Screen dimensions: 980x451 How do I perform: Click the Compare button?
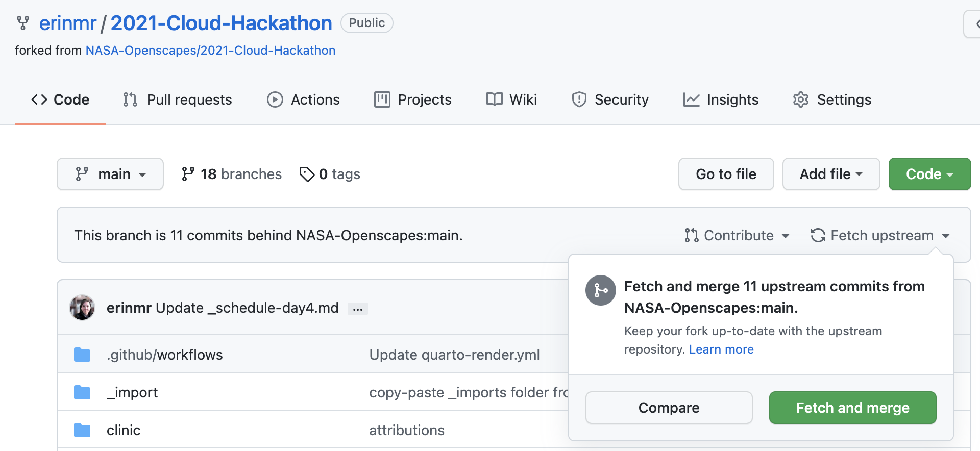tap(669, 408)
